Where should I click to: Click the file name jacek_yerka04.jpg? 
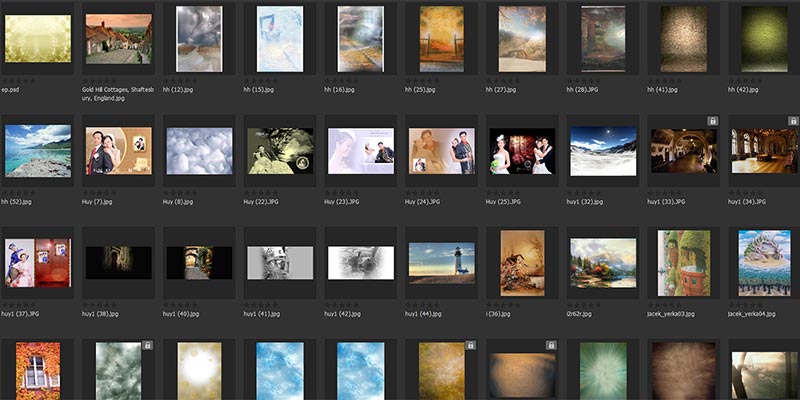(752, 314)
